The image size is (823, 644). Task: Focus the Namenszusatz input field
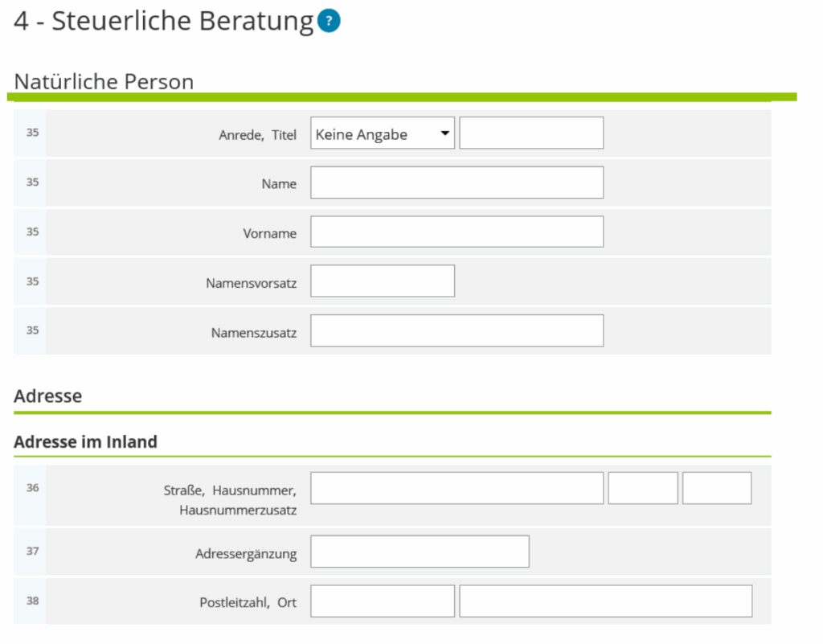point(457,330)
